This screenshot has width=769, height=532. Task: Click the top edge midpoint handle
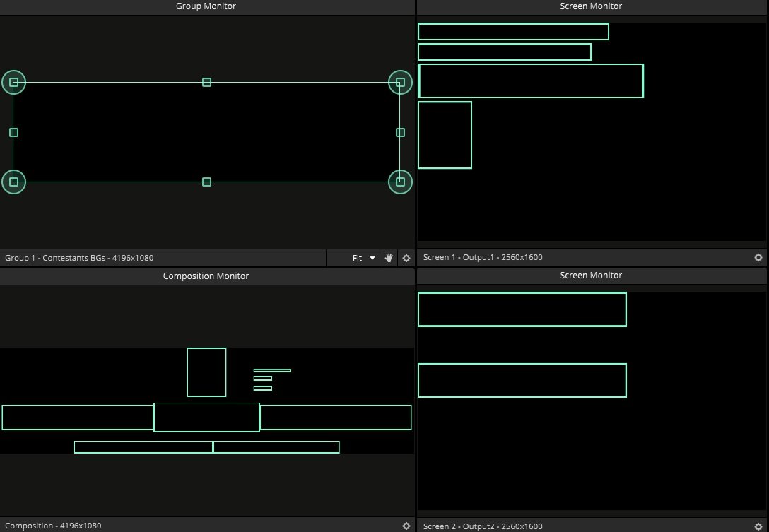[206, 83]
